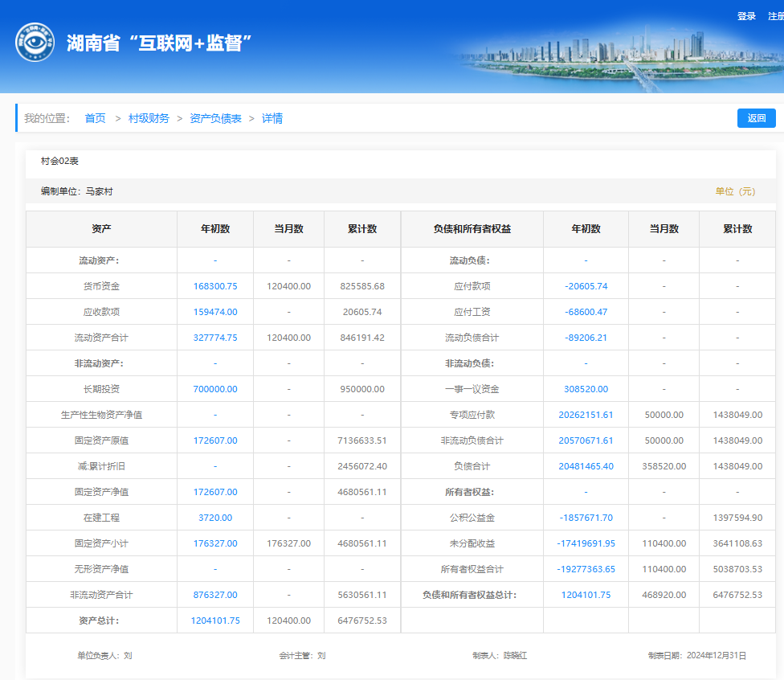784x680 pixels.
Task: Go to 首页 in the breadcrumb
Action: [x=95, y=118]
